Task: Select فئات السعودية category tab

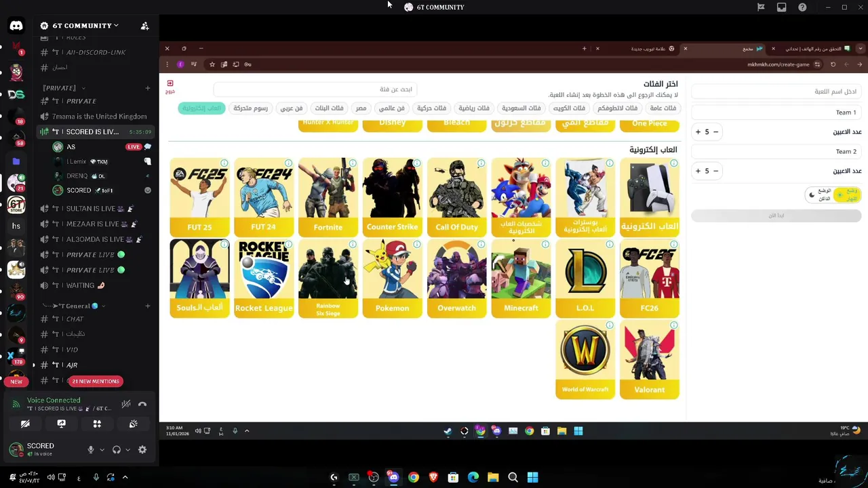Action: pos(521,108)
